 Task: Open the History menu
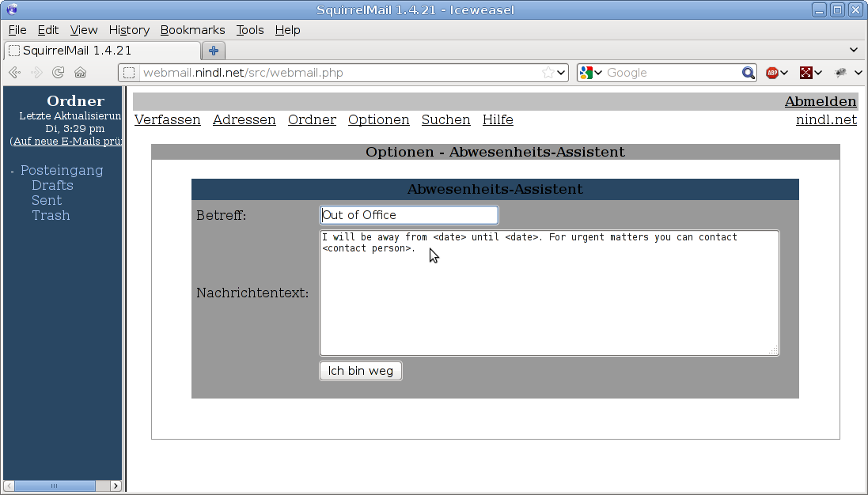pos(129,30)
